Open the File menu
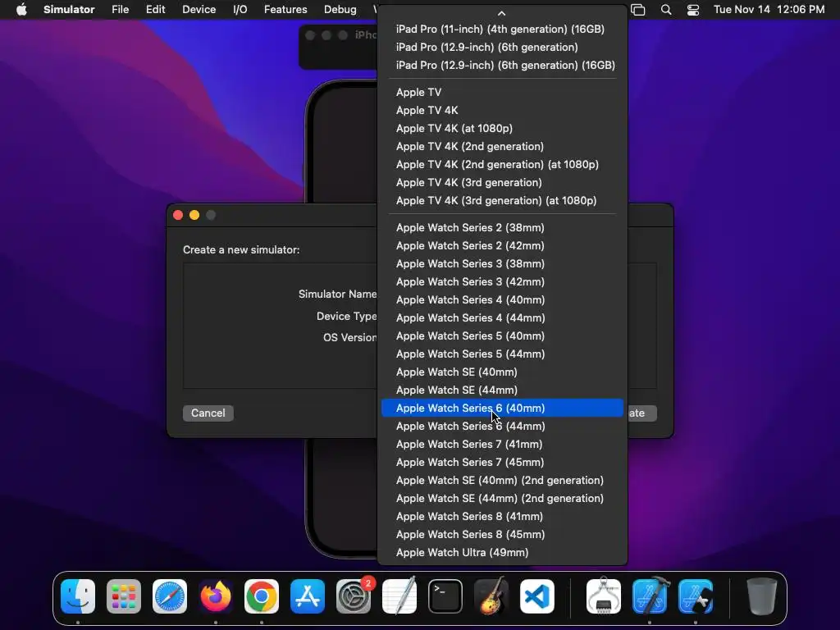The image size is (840, 630). pos(120,9)
